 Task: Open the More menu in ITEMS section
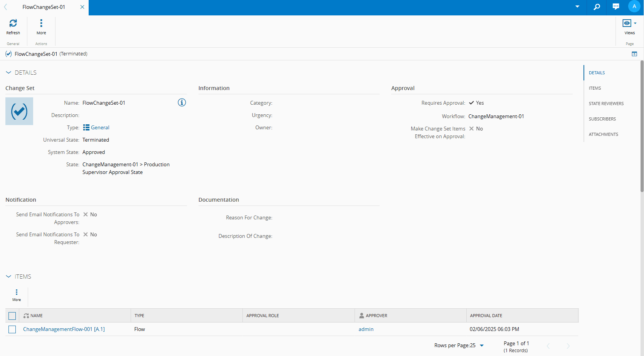point(17,295)
